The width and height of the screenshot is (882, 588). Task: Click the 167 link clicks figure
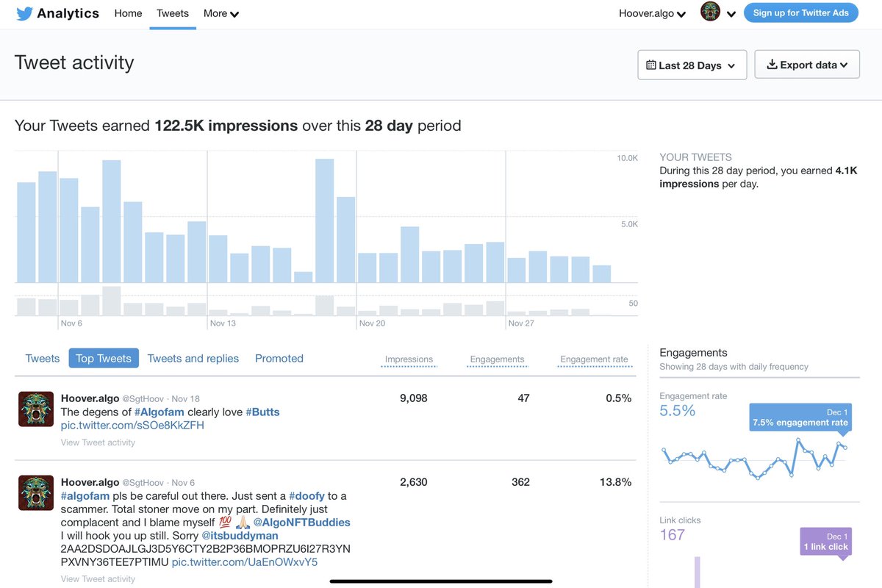pyautogui.click(x=673, y=534)
